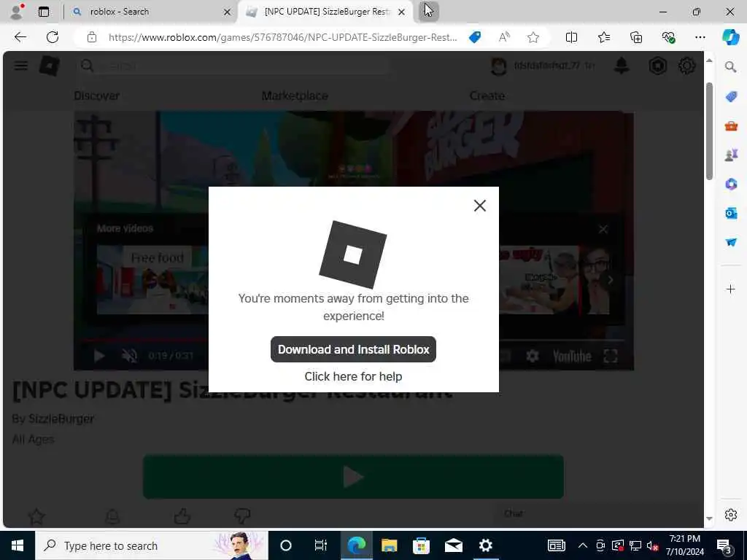Screen dimensions: 747x560
Task: Open a new browser tab
Action: pyautogui.click(x=428, y=11)
